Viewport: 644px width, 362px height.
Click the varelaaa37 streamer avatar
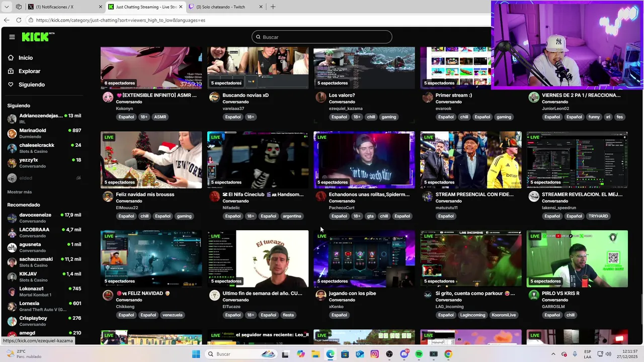coord(214,97)
